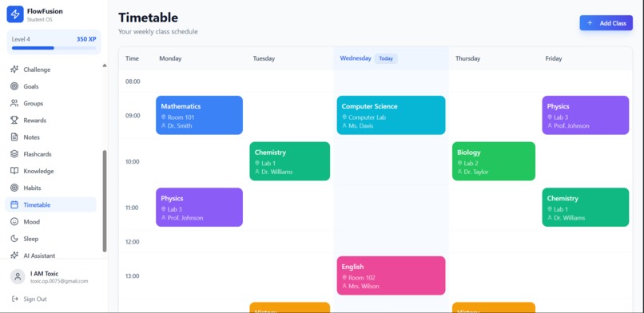Click the Sign Out arrow icon
This screenshot has width=644, height=313.
pyautogui.click(x=15, y=299)
